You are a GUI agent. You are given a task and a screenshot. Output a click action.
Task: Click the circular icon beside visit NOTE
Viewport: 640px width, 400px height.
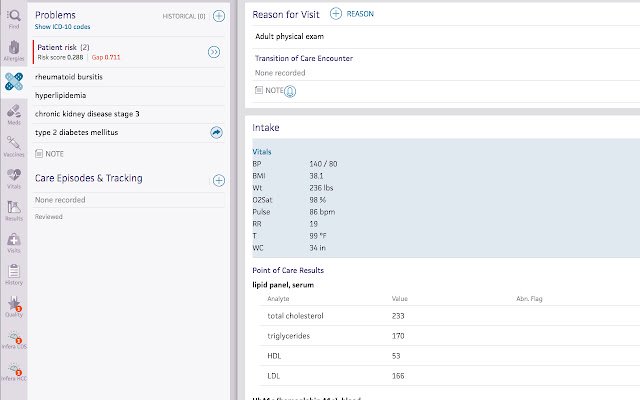click(x=290, y=91)
